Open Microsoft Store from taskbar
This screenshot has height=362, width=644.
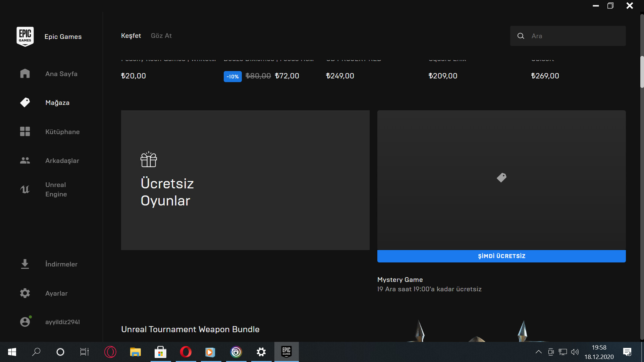pos(161,352)
